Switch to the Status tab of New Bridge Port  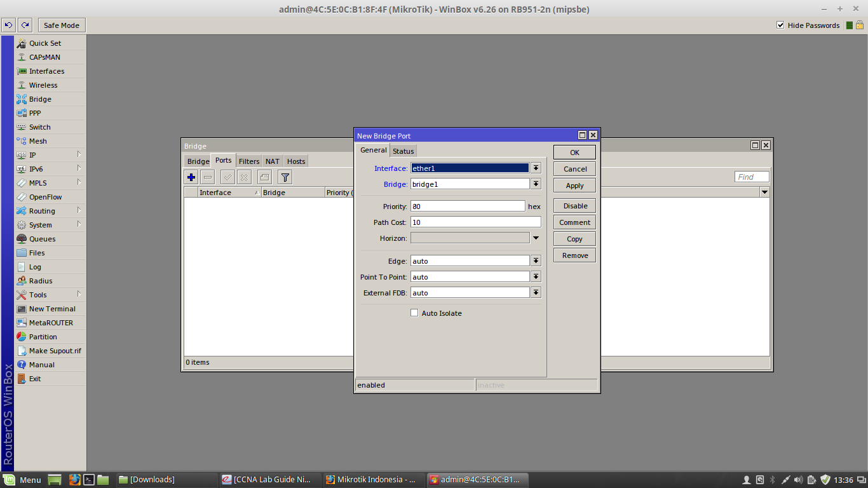click(x=403, y=151)
